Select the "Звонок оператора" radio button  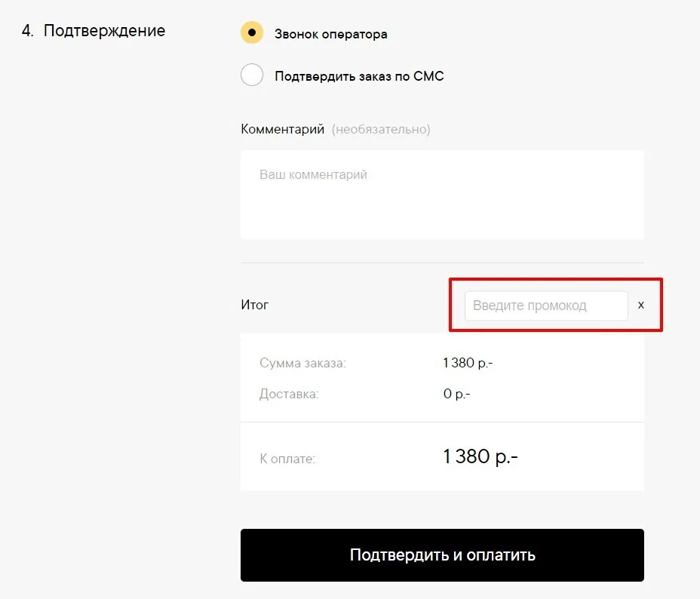point(252,33)
